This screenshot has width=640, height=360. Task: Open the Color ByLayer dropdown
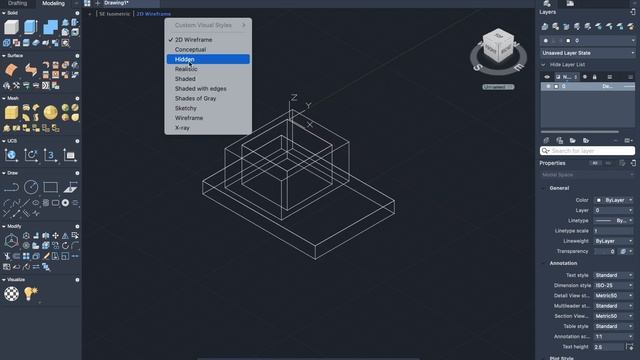[x=614, y=200]
